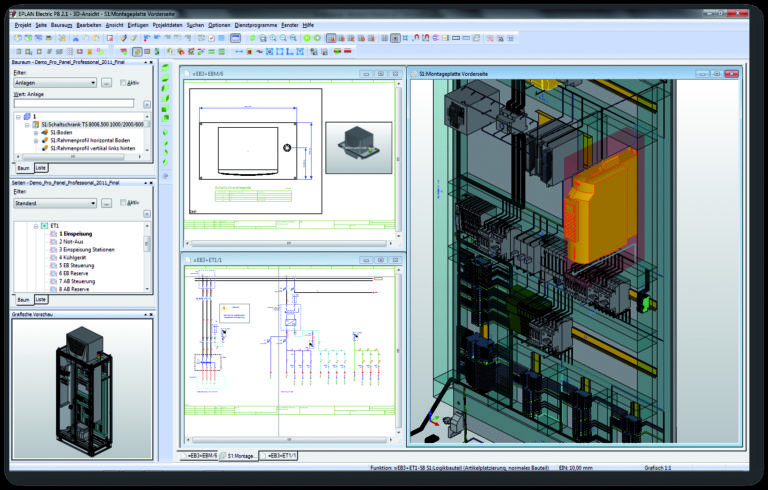Select S1:Rahmenprofil vertikal links hinten

(x=93, y=148)
